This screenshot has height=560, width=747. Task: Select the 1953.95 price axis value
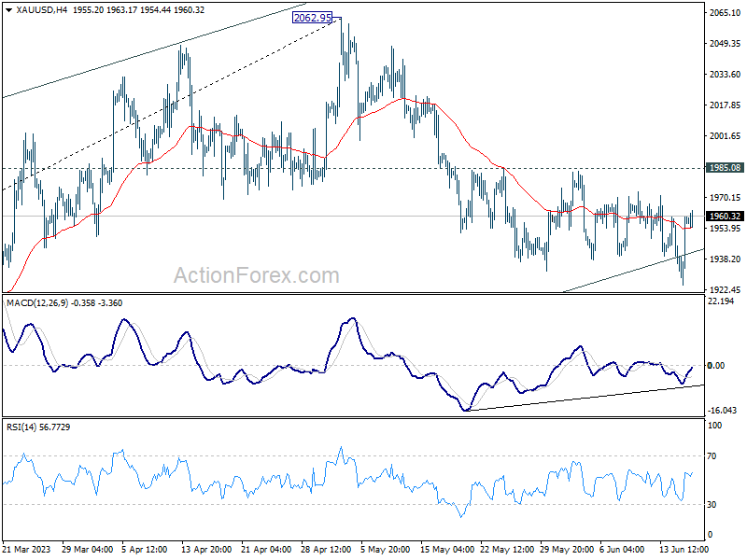click(726, 229)
